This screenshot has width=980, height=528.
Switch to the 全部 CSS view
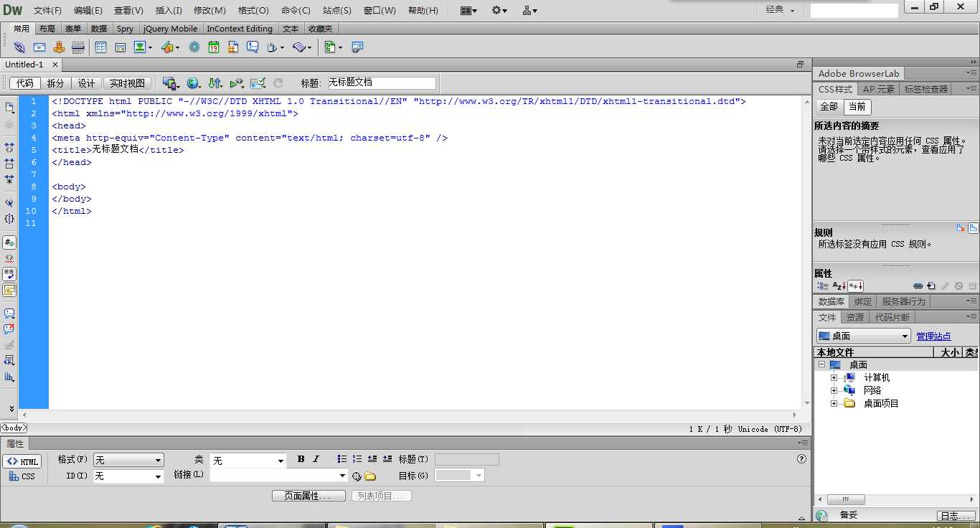pos(829,106)
